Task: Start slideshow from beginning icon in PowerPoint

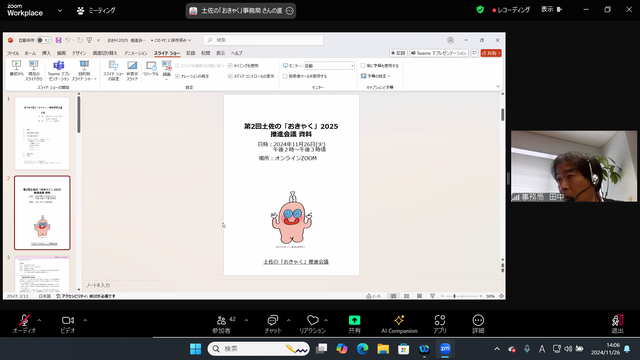Action: click(x=16, y=65)
